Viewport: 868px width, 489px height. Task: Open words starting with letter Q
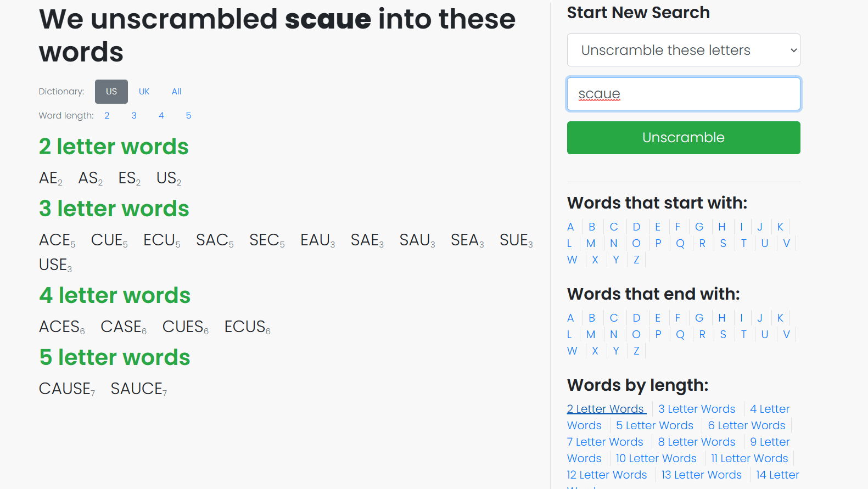[680, 243]
